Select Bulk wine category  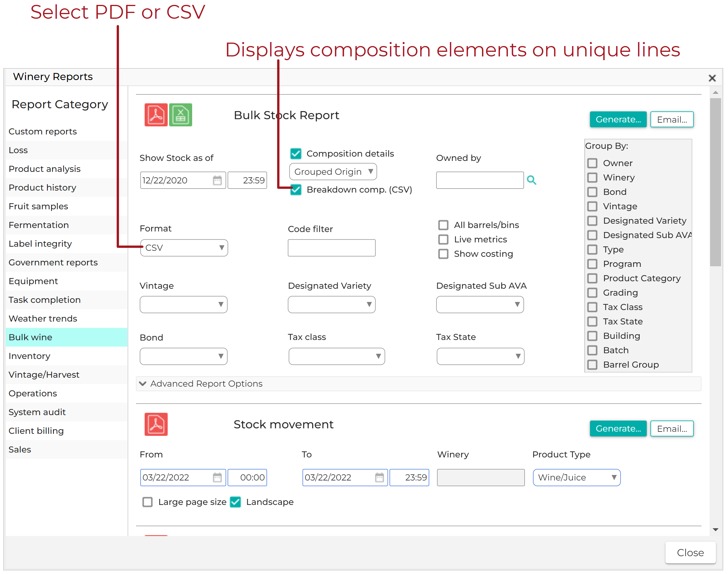point(67,338)
